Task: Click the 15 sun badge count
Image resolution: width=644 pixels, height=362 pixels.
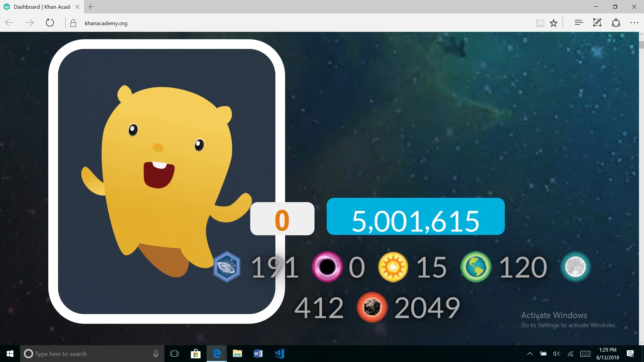Action: coord(431,267)
